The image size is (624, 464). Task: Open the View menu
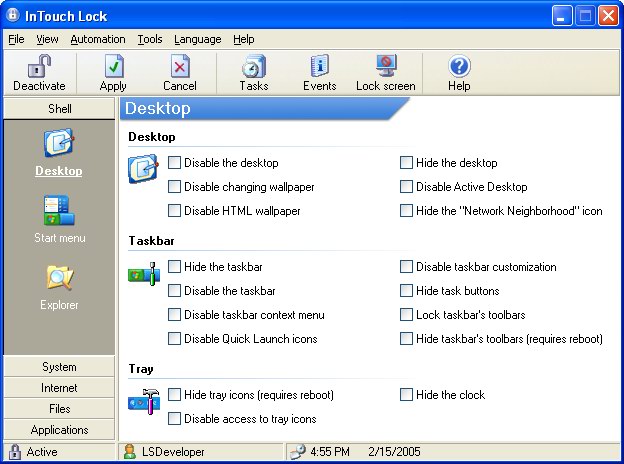pos(47,39)
